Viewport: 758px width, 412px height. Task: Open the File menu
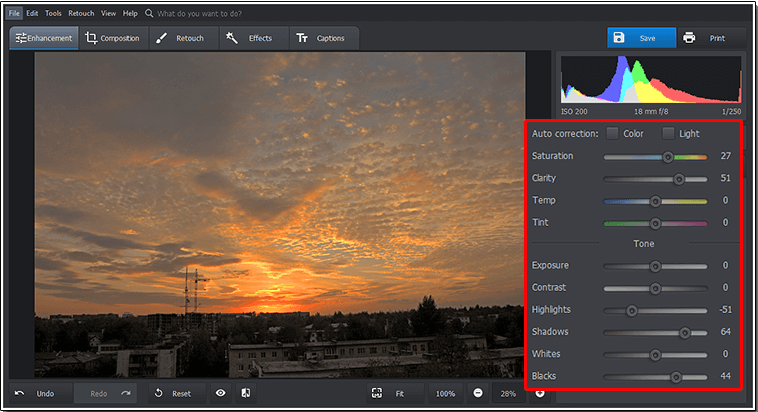14,13
